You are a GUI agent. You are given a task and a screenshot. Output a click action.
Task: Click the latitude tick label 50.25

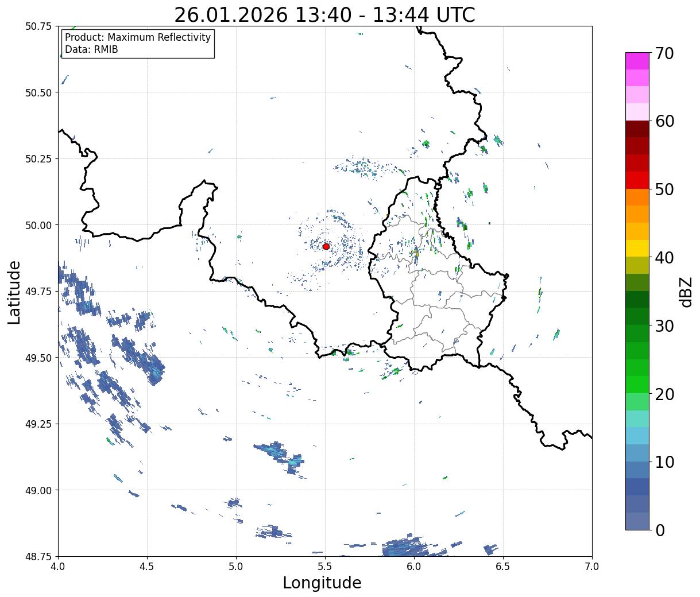(38, 159)
